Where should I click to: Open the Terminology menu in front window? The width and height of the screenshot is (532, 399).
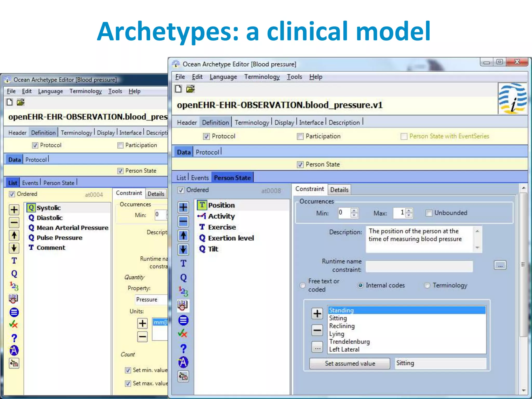pos(262,77)
